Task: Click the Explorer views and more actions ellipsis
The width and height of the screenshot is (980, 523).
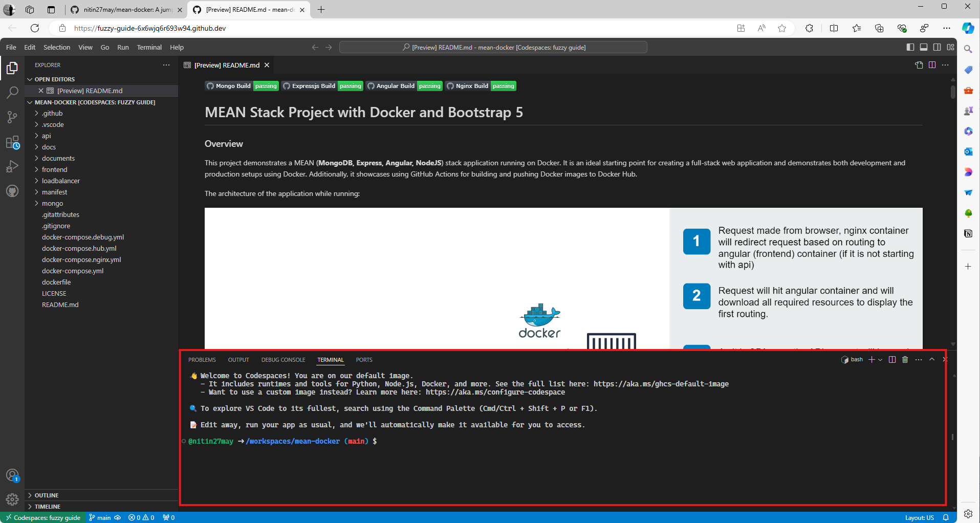Action: click(x=166, y=65)
